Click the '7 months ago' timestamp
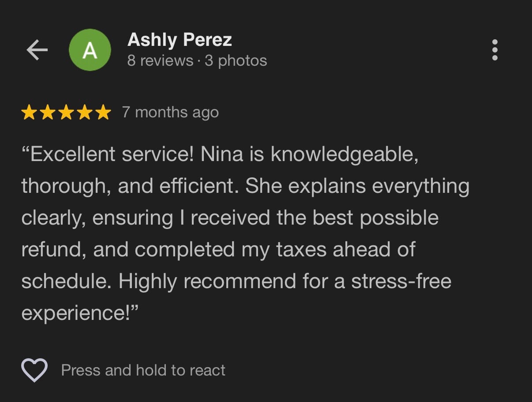Screen dimensions: 532x402 pos(170,112)
